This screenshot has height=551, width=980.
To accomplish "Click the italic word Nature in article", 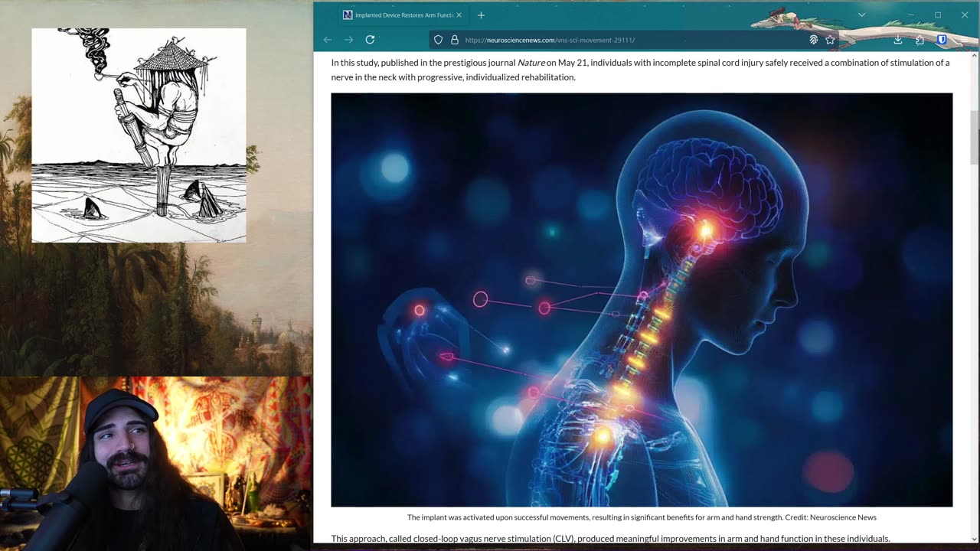I will [531, 63].
